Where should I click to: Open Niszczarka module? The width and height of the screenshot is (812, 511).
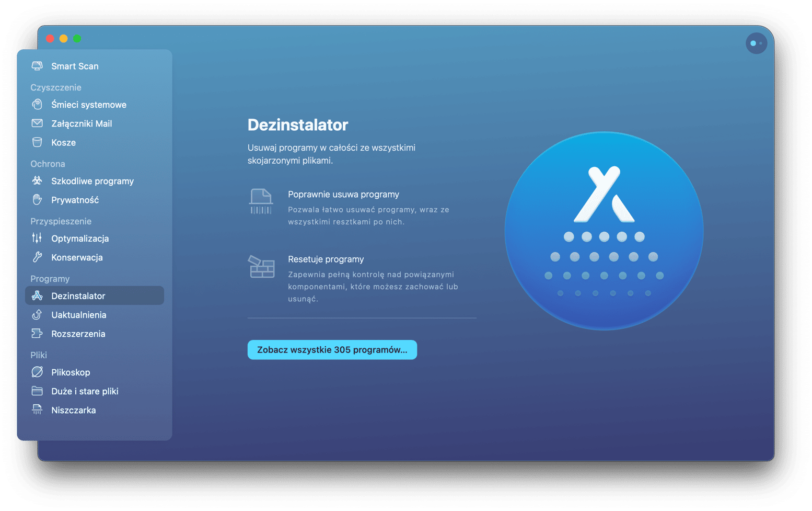point(95,410)
